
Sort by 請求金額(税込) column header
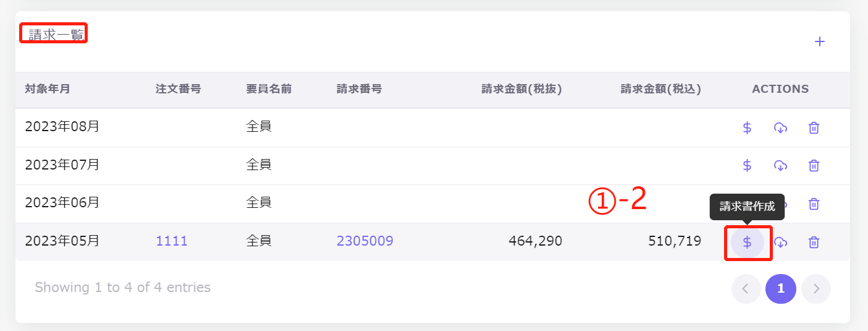pos(660,89)
